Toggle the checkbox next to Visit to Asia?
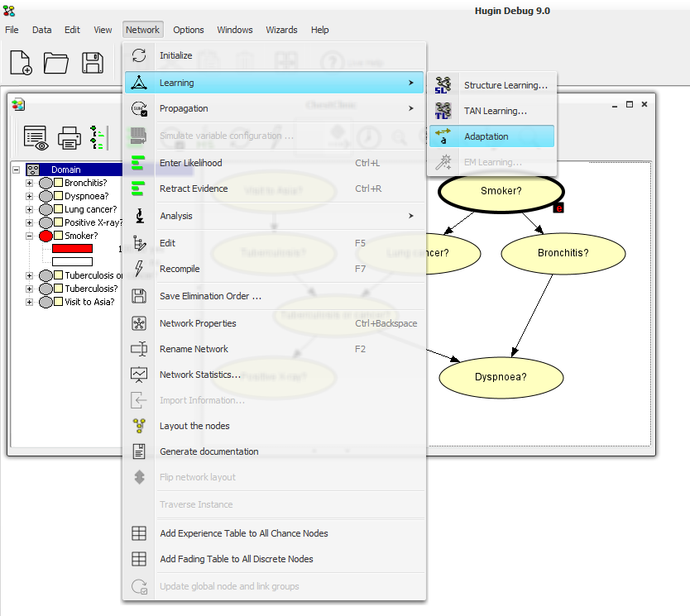Viewport: 690px width, 616px height. 59,302
